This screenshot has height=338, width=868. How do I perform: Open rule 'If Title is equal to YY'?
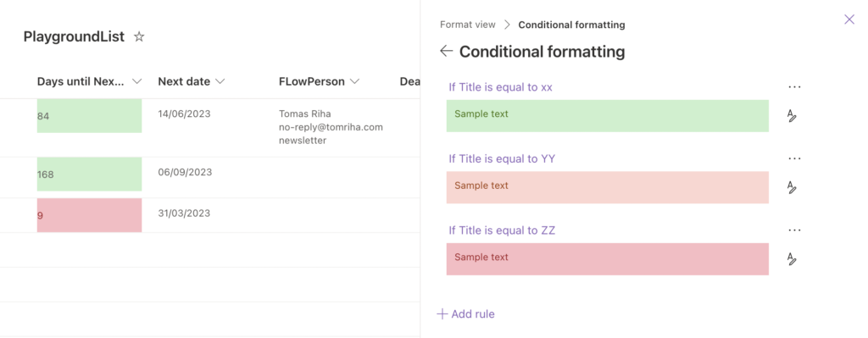[502, 158]
